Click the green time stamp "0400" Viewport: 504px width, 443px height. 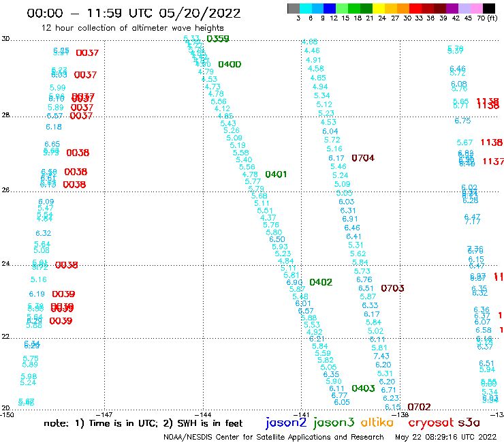click(x=230, y=65)
